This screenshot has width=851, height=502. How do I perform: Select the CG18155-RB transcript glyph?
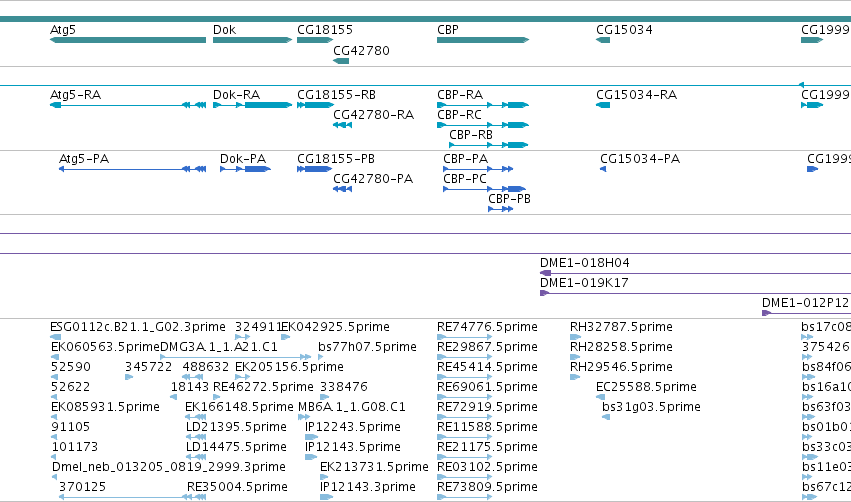tap(315, 105)
